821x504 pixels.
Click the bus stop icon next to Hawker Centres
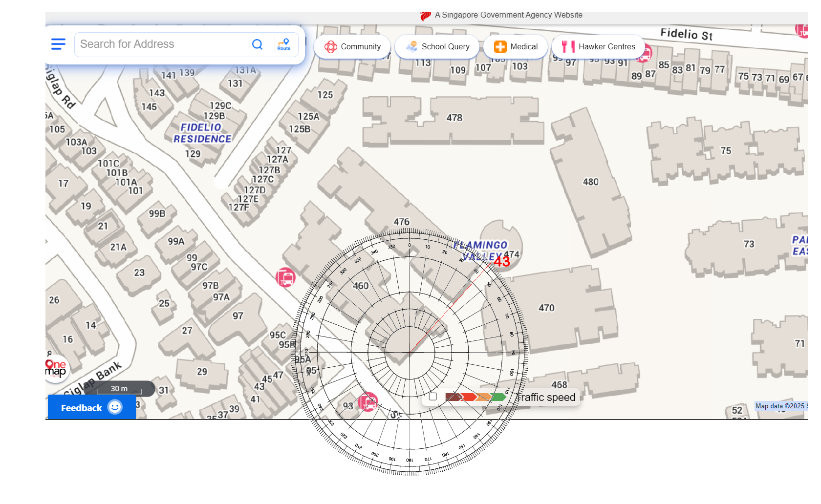click(644, 53)
